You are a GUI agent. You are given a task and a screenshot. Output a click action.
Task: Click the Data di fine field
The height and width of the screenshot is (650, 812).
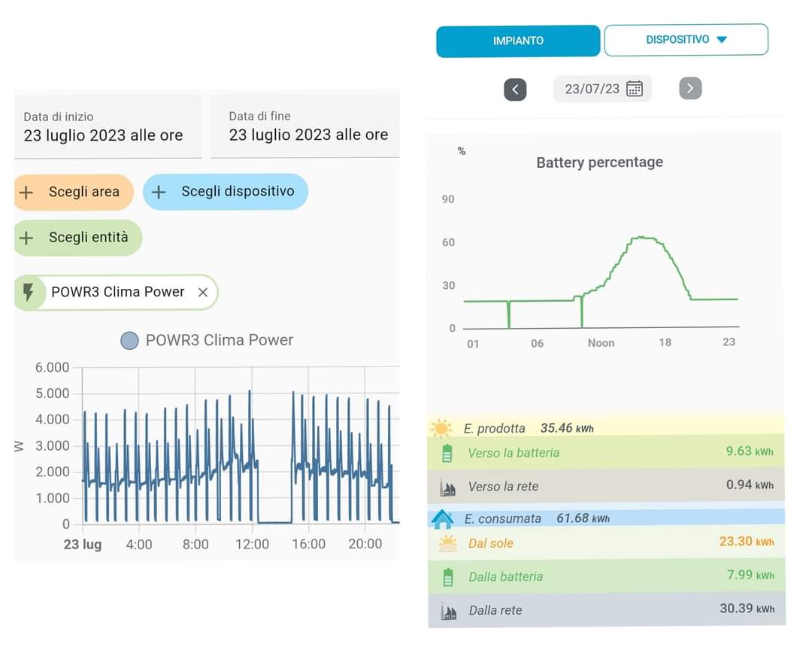pos(305,126)
